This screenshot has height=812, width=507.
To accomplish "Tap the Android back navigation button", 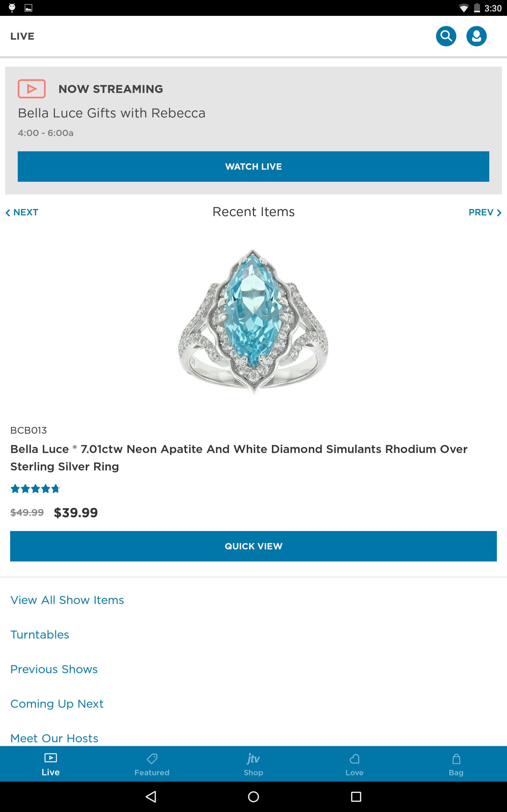I will pos(151,796).
